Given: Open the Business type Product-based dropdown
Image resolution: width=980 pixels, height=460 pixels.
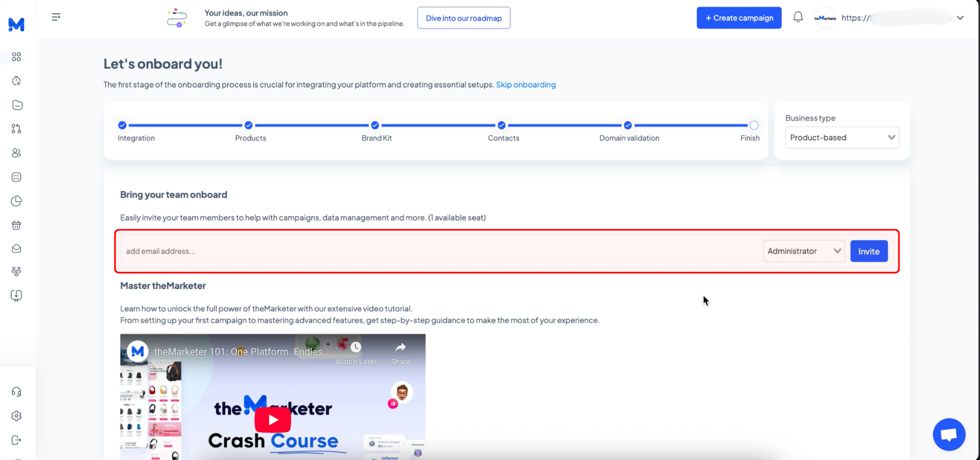Looking at the screenshot, I should point(842,138).
